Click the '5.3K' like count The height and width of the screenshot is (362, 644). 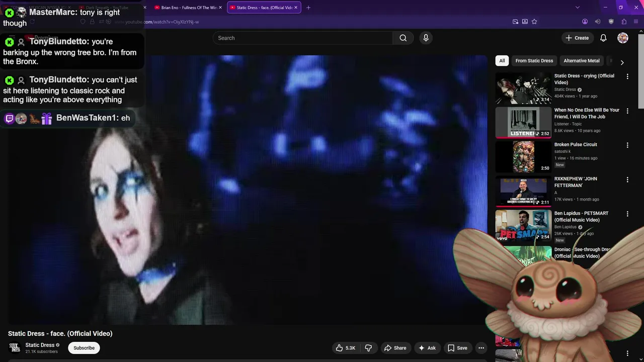point(350,348)
